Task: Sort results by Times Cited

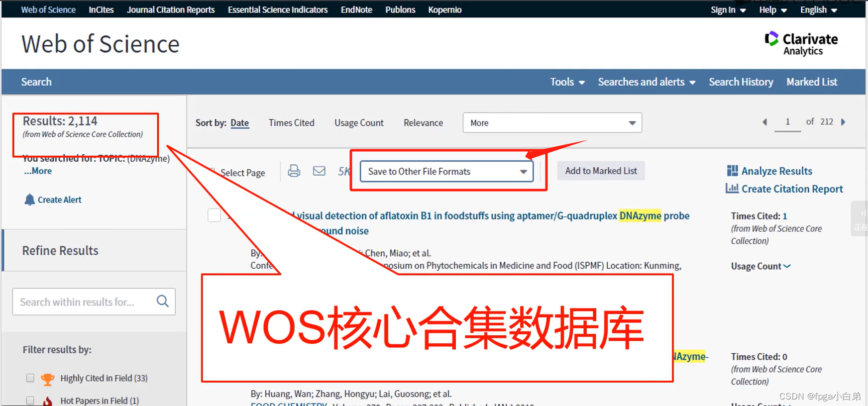Action: pos(292,123)
